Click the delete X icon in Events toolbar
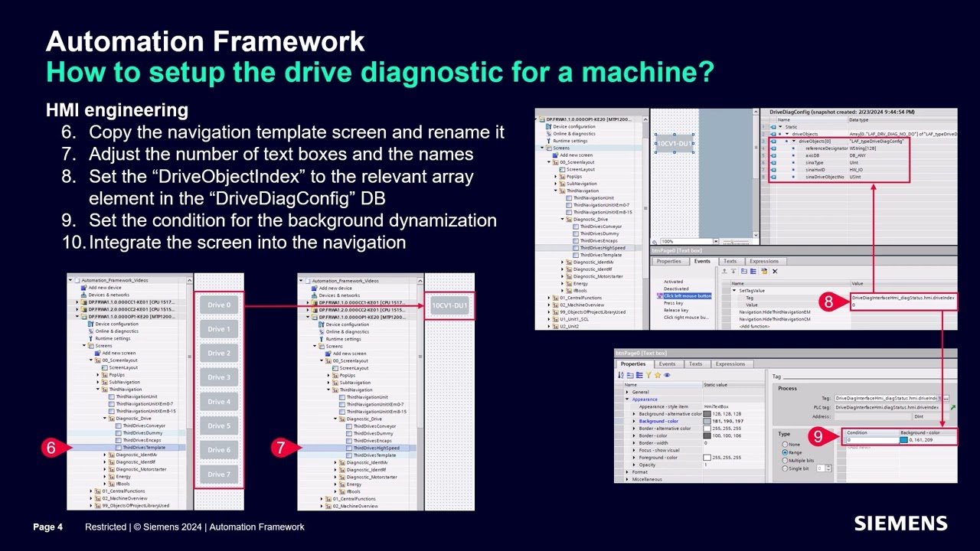The height and width of the screenshot is (551, 980). pyautogui.click(x=775, y=271)
